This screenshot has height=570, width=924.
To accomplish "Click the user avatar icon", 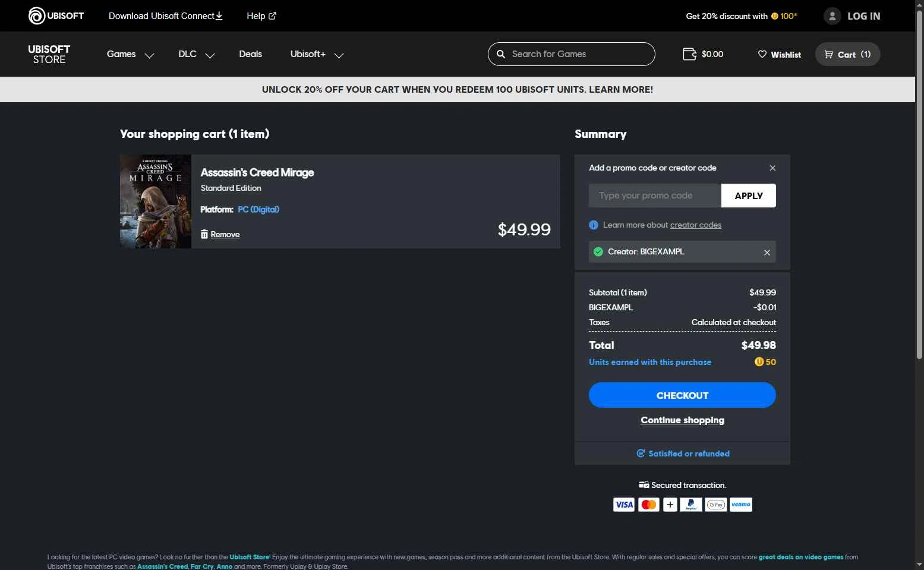I will tap(832, 16).
